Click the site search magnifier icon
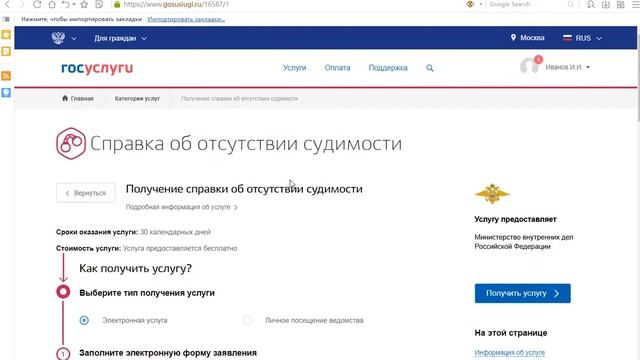 430,68
